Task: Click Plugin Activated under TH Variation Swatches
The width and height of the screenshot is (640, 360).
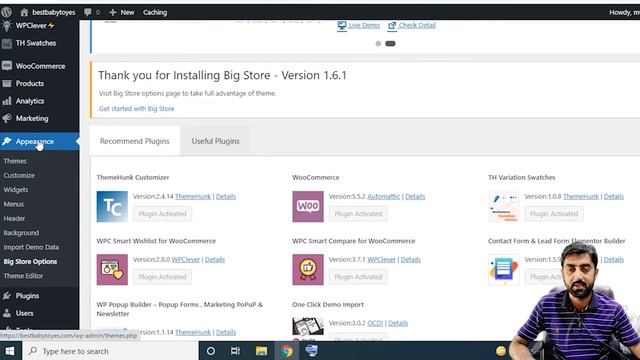Action: [x=554, y=213]
